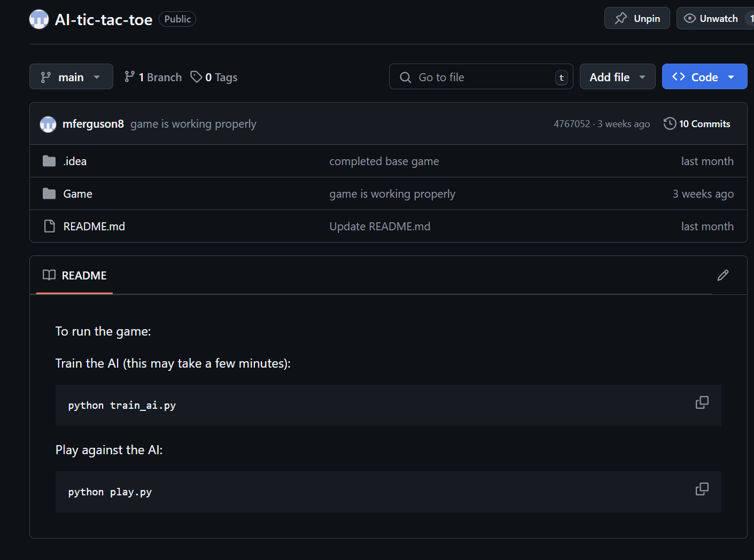Viewport: 754px width, 560px height.
Task: Open the 0 Tags link
Action: tap(214, 77)
